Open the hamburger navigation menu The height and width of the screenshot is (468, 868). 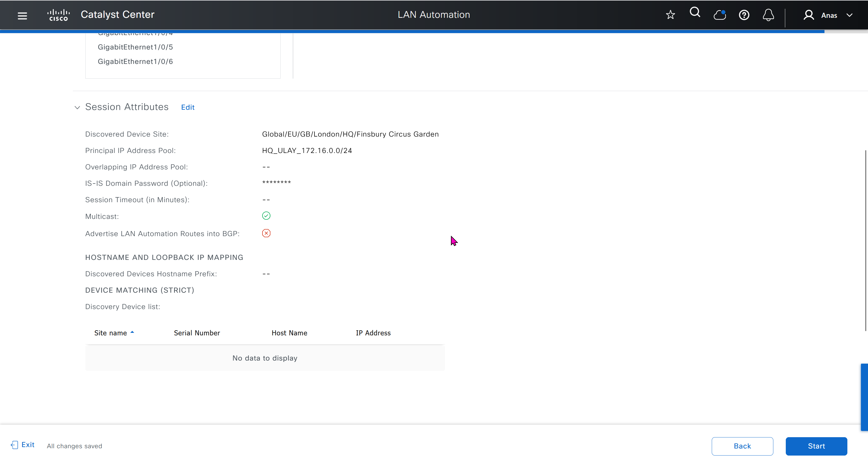22,16
